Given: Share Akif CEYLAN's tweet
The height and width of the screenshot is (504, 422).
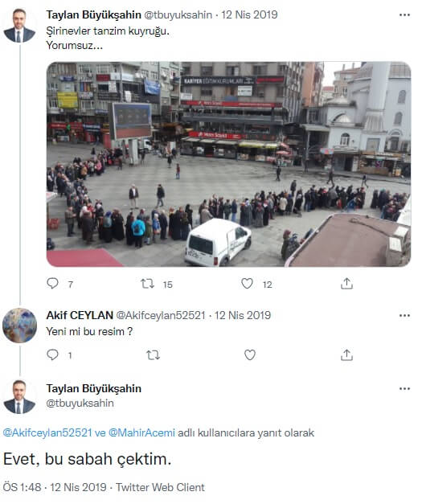Looking at the screenshot, I should point(346,354).
